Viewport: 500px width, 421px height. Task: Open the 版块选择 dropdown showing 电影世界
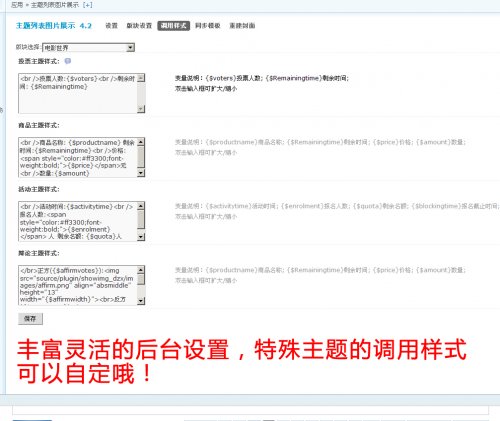[89, 48]
